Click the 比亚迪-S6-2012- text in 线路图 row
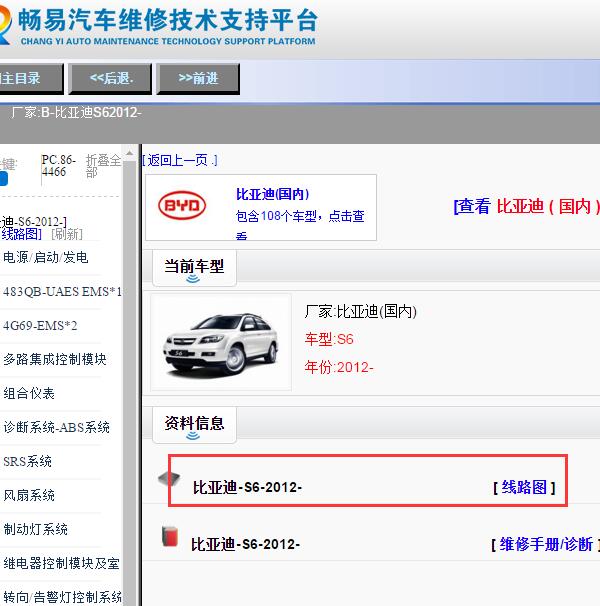The width and height of the screenshot is (600, 606). pos(247,487)
